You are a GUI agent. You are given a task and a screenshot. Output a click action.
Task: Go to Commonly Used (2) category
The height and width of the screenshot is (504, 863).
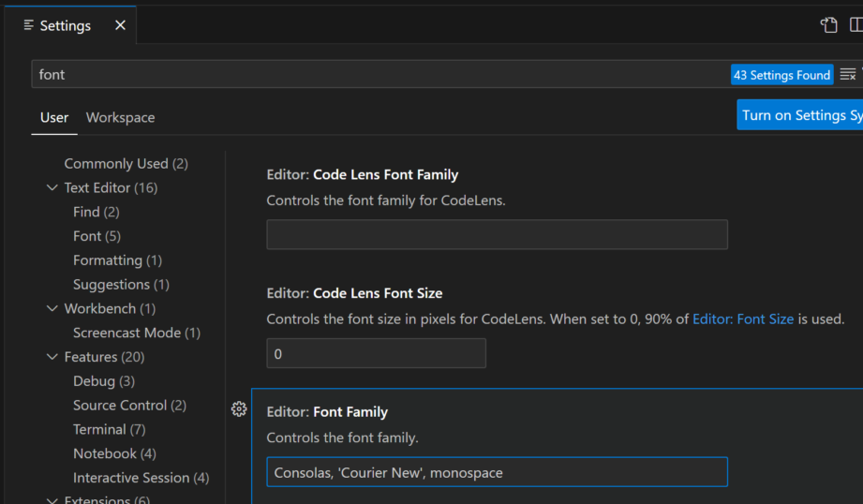[126, 164]
